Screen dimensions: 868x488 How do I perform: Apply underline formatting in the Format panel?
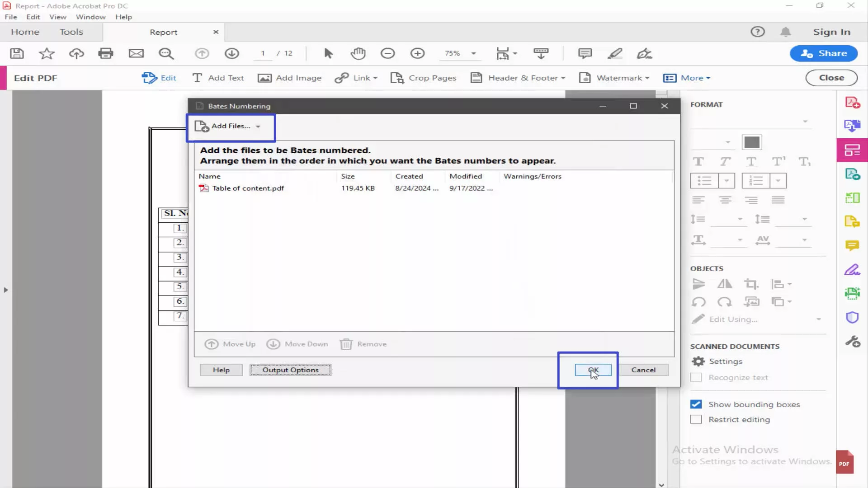pyautogui.click(x=752, y=161)
